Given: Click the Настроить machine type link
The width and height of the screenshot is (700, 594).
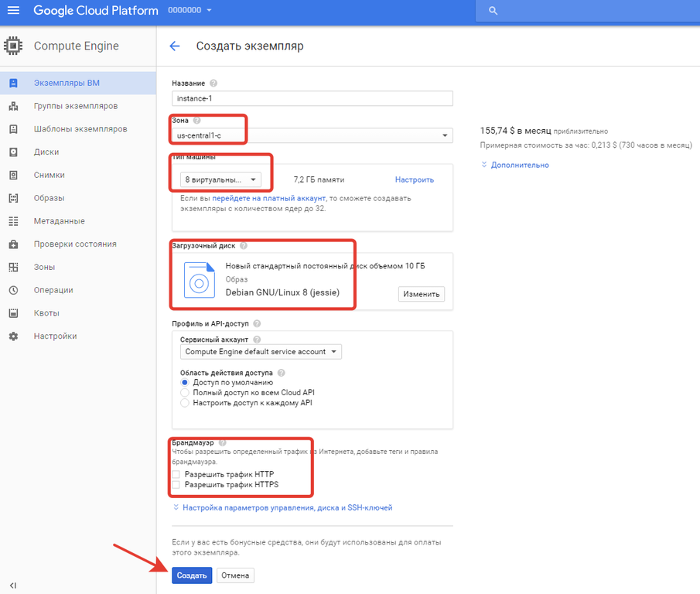Looking at the screenshot, I should pyautogui.click(x=415, y=179).
